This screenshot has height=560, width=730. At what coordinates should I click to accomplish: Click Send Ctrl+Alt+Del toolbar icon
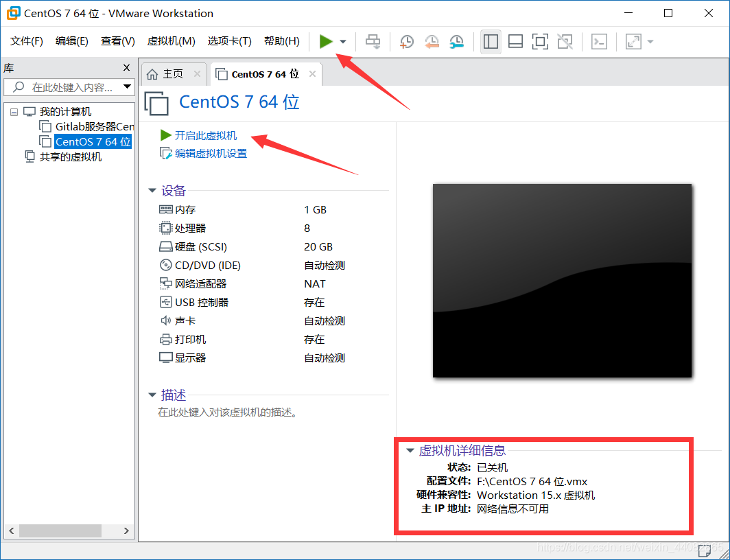point(373,41)
